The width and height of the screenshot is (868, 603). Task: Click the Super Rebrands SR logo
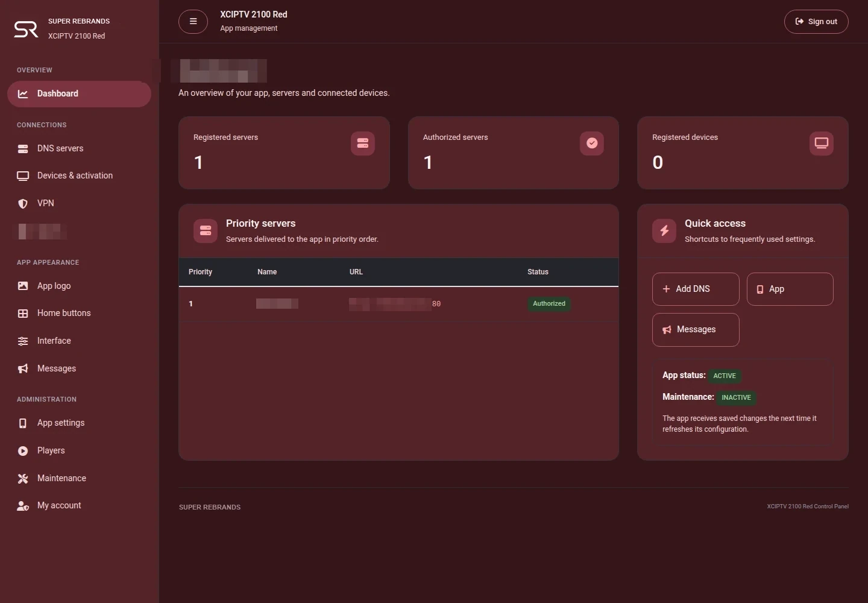(26, 28)
